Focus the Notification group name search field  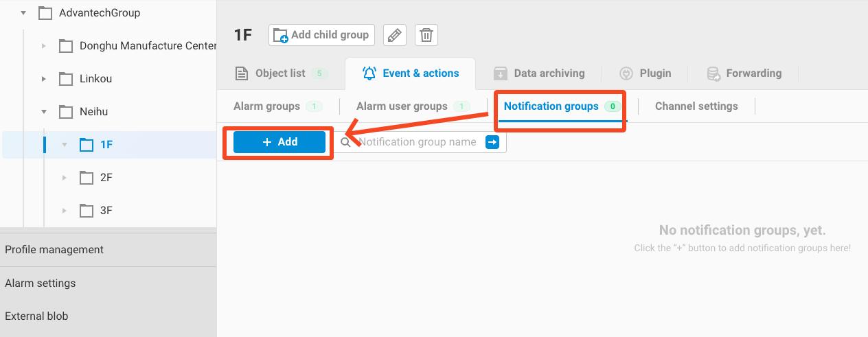pyautogui.click(x=418, y=142)
